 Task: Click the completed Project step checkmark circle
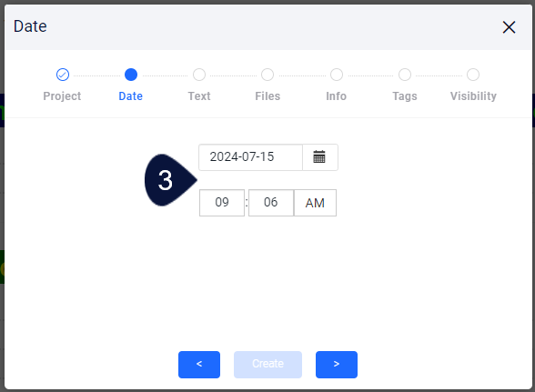point(63,75)
